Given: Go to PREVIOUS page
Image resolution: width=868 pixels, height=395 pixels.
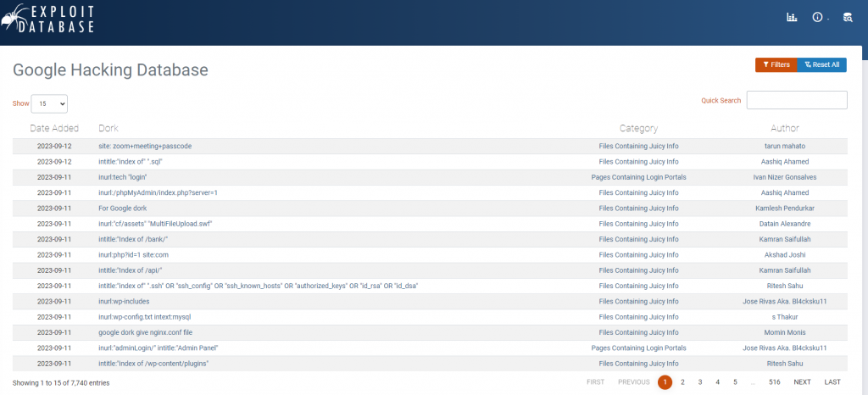Looking at the screenshot, I should click(634, 381).
